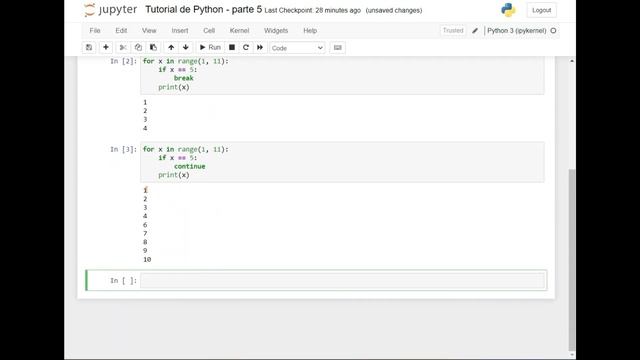Image resolution: width=640 pixels, height=360 pixels.
Task: Click the Python logo icon
Action: pyautogui.click(x=508, y=10)
